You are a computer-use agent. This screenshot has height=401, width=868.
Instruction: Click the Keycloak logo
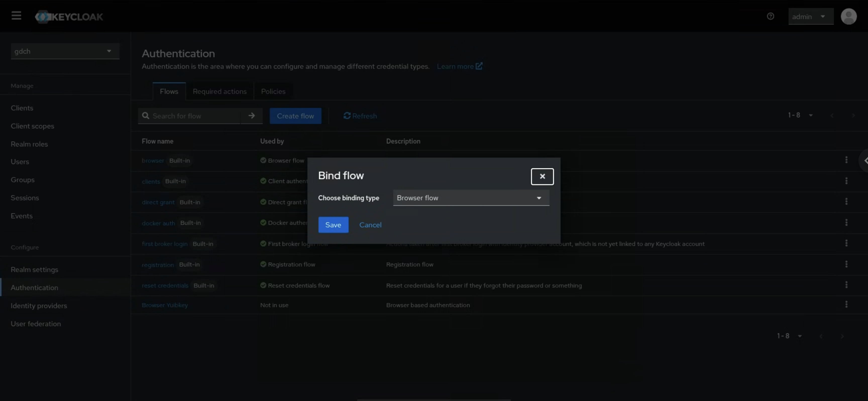[69, 17]
